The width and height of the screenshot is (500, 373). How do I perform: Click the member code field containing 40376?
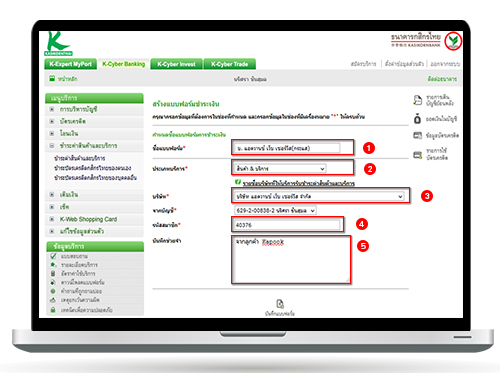pos(287,225)
